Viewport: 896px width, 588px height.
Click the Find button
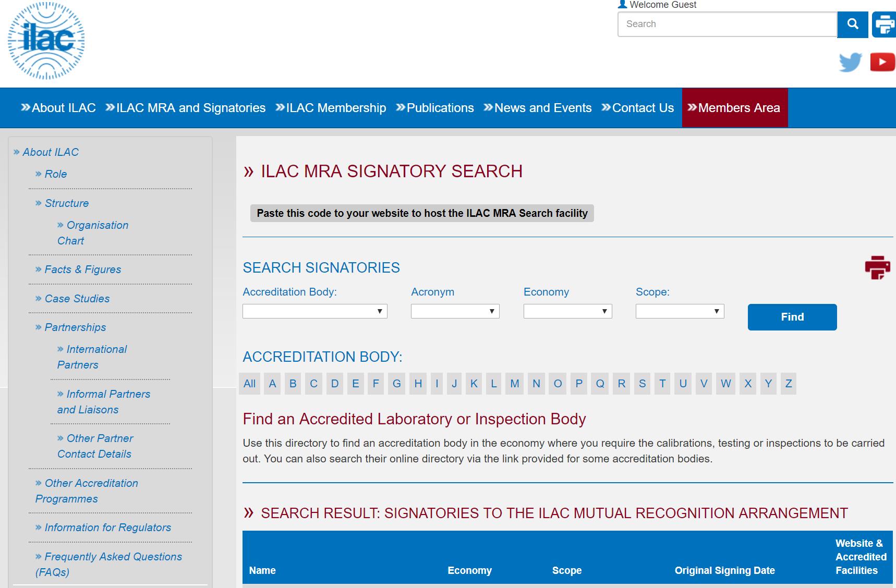click(x=792, y=317)
